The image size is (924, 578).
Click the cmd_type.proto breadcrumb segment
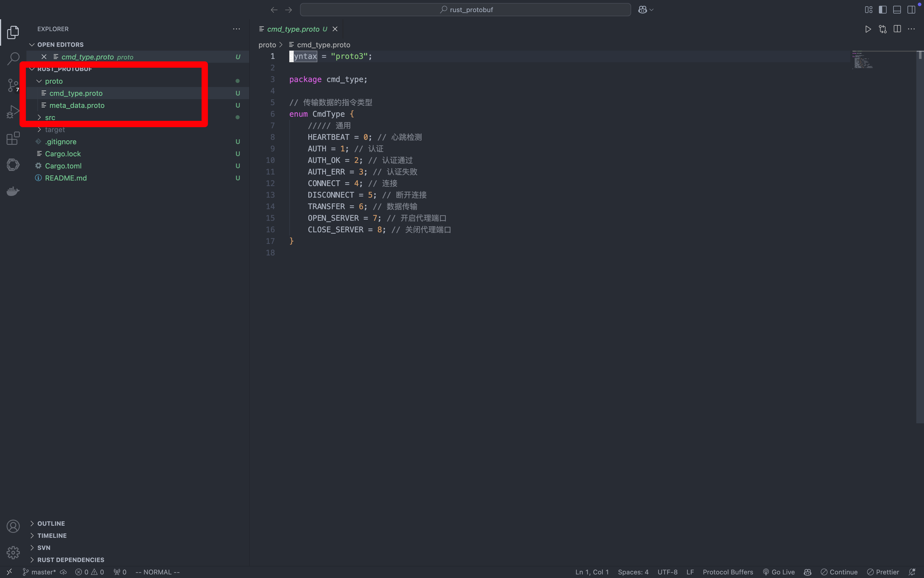pyautogui.click(x=320, y=45)
